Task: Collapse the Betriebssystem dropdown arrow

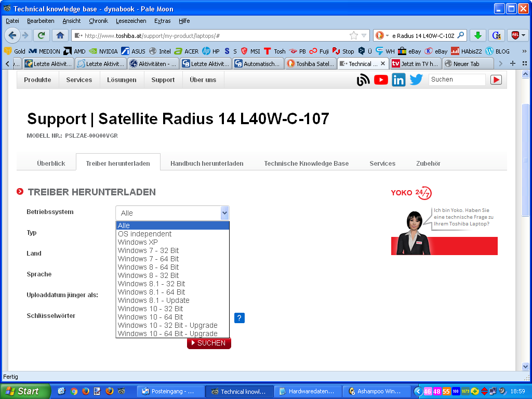Action: pos(224,213)
